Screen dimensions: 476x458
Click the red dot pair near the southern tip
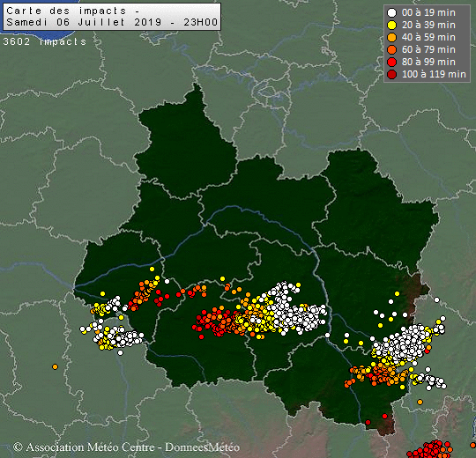pos(376,419)
